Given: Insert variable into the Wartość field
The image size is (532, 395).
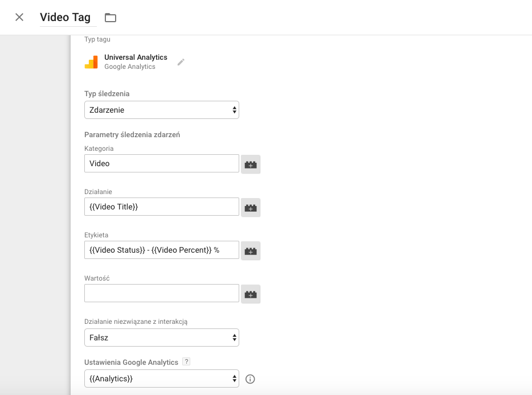Looking at the screenshot, I should 251,294.
